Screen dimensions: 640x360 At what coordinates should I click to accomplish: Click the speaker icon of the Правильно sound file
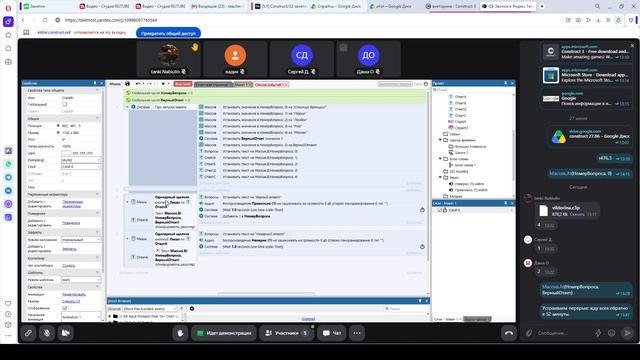click(451, 190)
